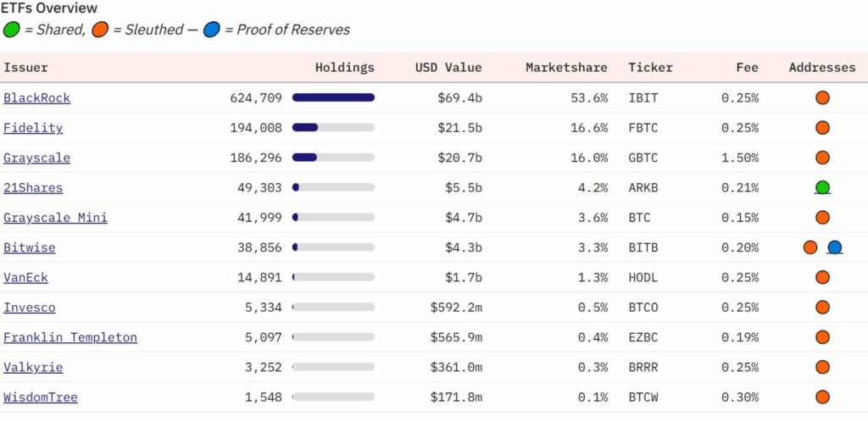The image size is (868, 422).
Task: Select the ARKB ticker cell
Action: 643,187
